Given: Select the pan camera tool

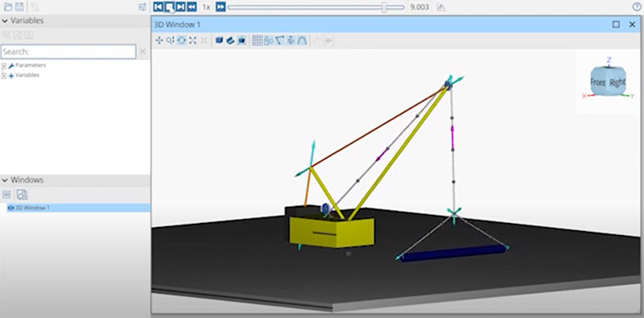Looking at the screenshot, I should pyautogui.click(x=159, y=40).
